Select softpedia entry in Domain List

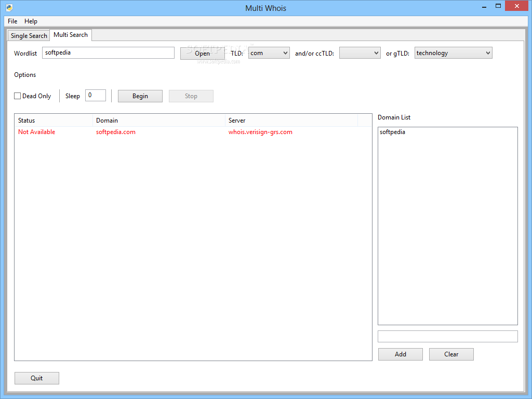(x=392, y=132)
